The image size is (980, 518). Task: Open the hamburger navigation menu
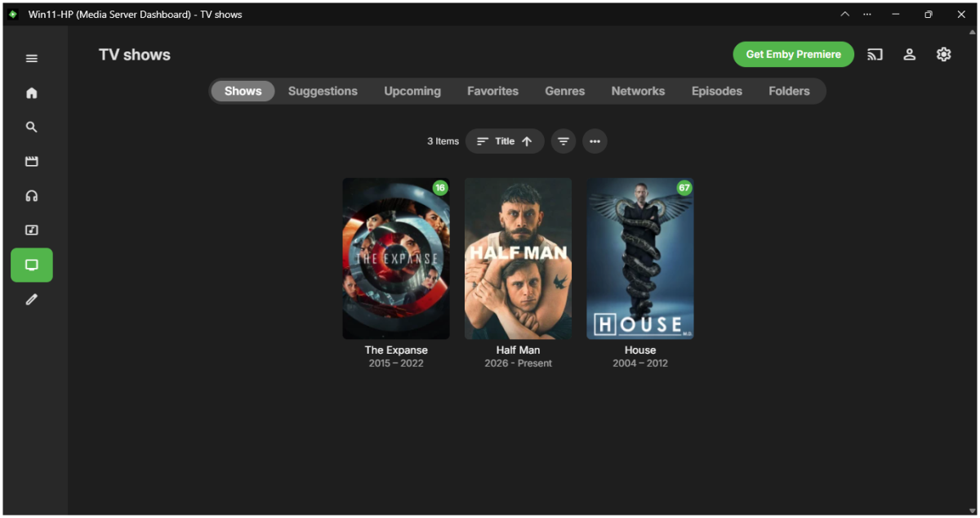[32, 58]
